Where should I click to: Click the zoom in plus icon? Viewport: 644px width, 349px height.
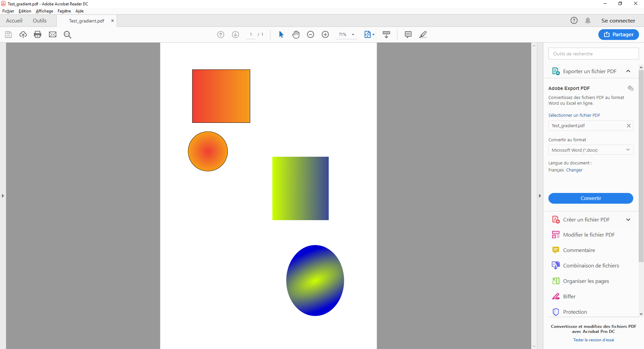coord(325,35)
